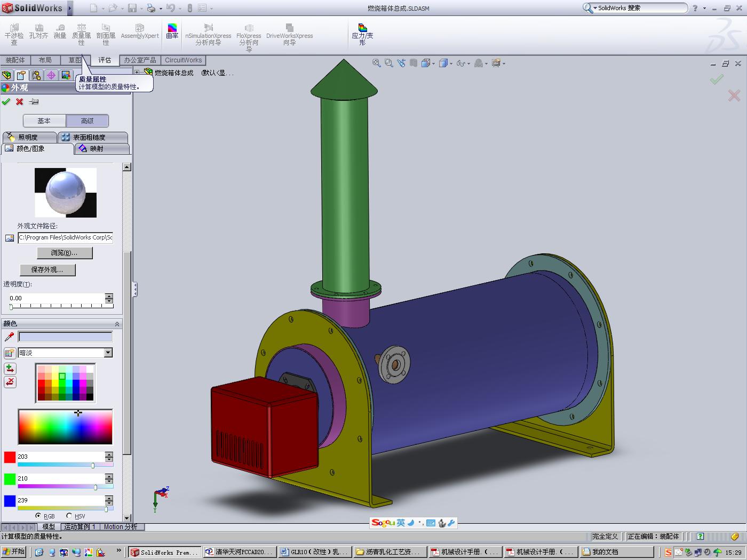The width and height of the screenshot is (747, 560).
Task: Click the create new swatch icon
Action: (x=10, y=353)
